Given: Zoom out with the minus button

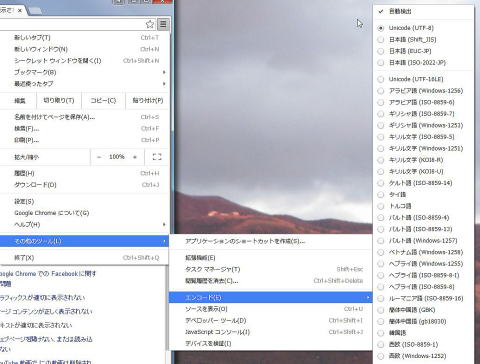Looking at the screenshot, I should [x=99, y=157].
